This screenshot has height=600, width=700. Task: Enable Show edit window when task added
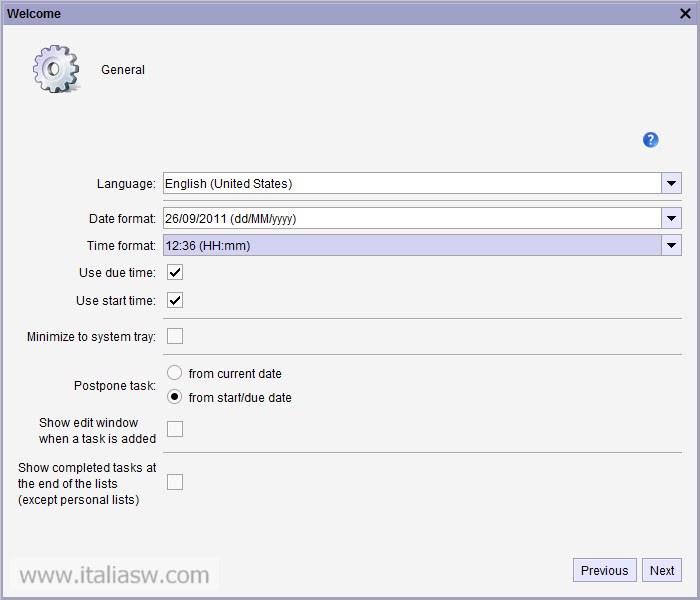point(175,430)
